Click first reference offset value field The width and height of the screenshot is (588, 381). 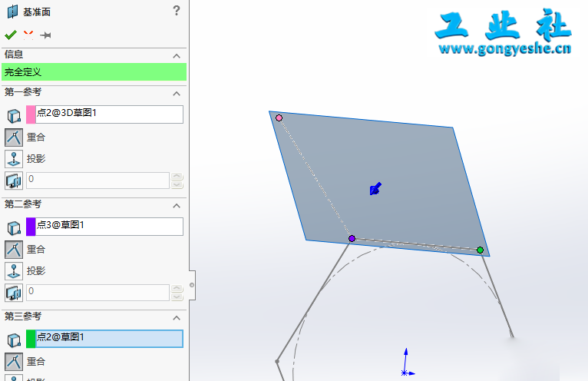click(97, 181)
